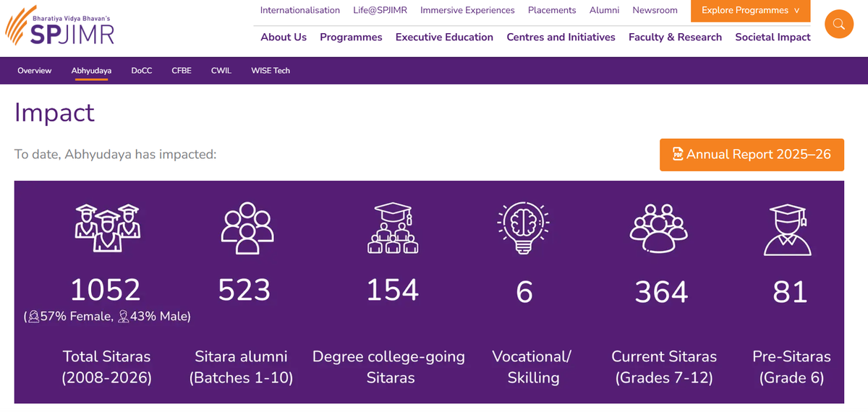
Task: Click the crowd icon above 364
Action: 658,228
